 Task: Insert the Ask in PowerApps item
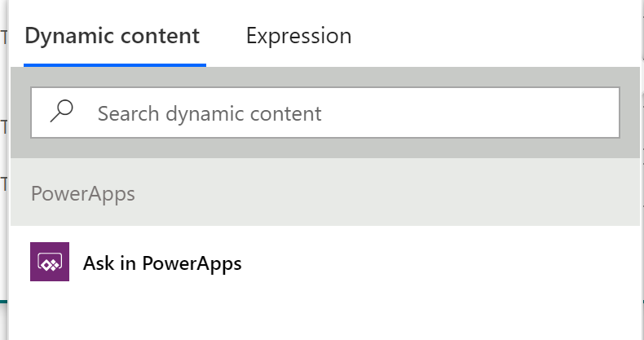[162, 263]
